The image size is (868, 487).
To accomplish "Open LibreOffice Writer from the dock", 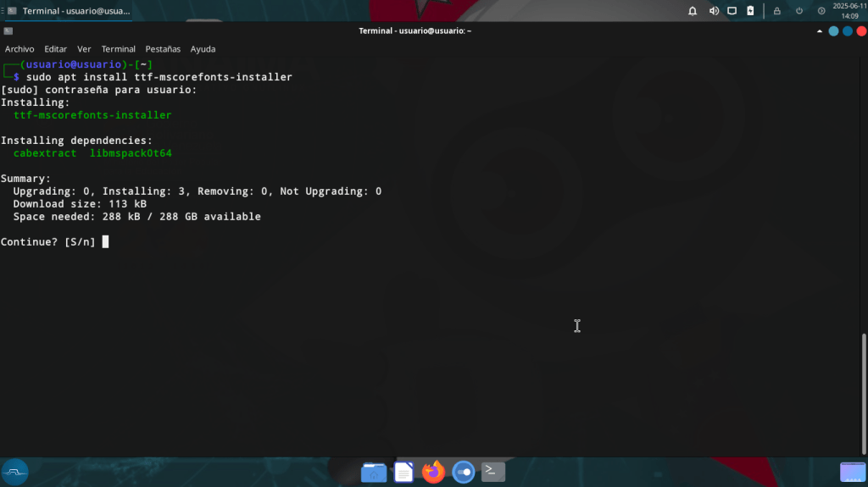I will [404, 472].
